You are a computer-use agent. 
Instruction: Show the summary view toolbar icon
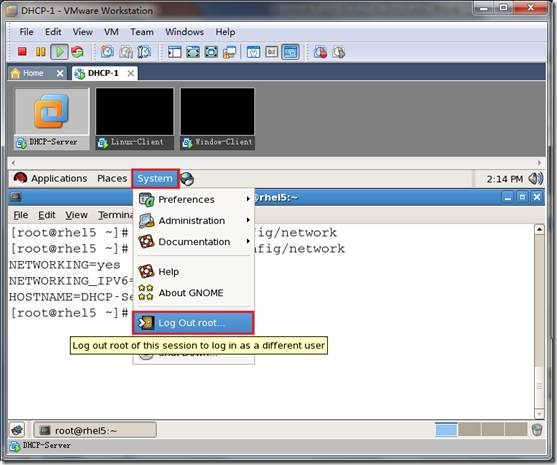pyautogui.click(x=253, y=52)
